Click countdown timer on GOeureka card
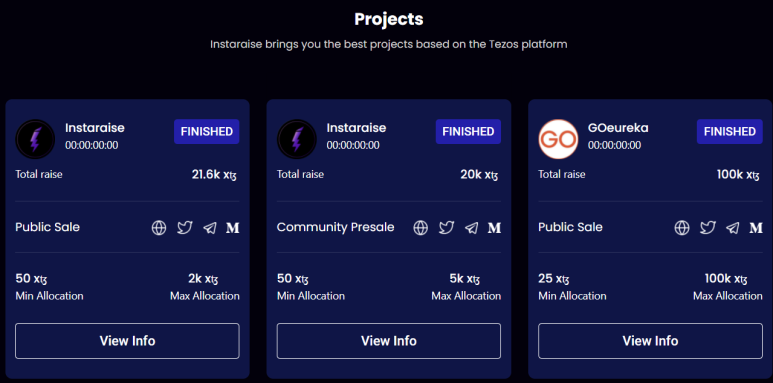 click(x=614, y=146)
